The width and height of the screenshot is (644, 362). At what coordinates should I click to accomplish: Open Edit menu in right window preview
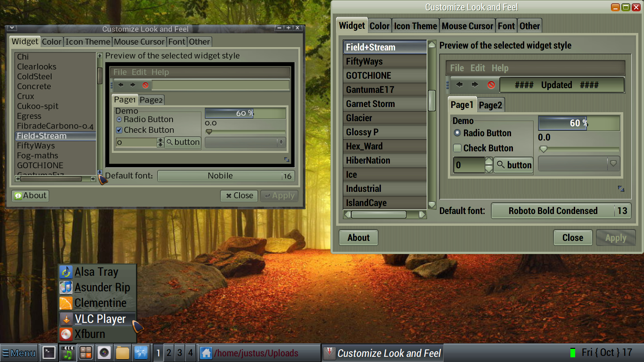[478, 68]
